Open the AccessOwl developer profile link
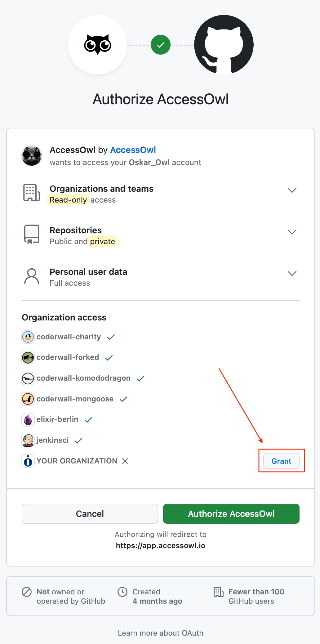The height and width of the screenshot is (644, 320). [x=133, y=150]
